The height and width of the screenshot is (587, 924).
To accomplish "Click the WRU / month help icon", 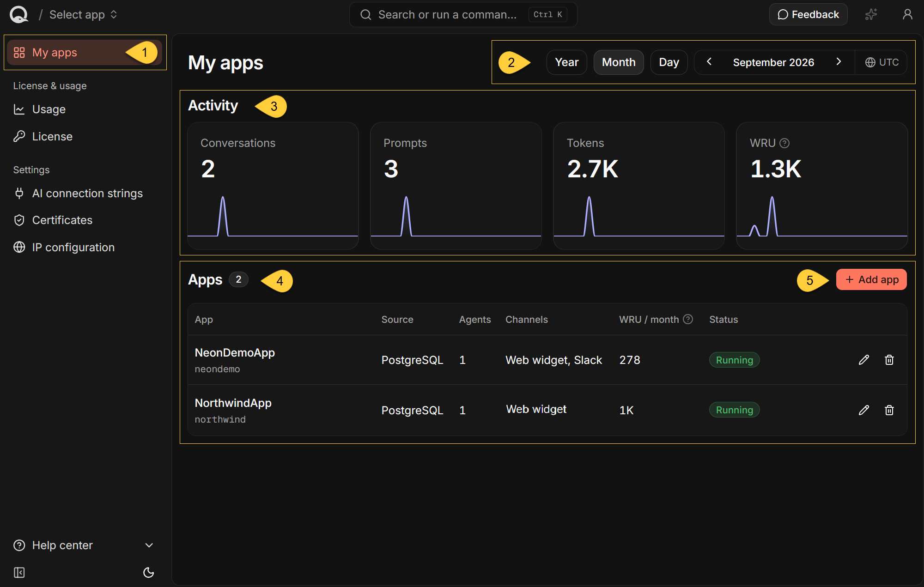I will [688, 319].
